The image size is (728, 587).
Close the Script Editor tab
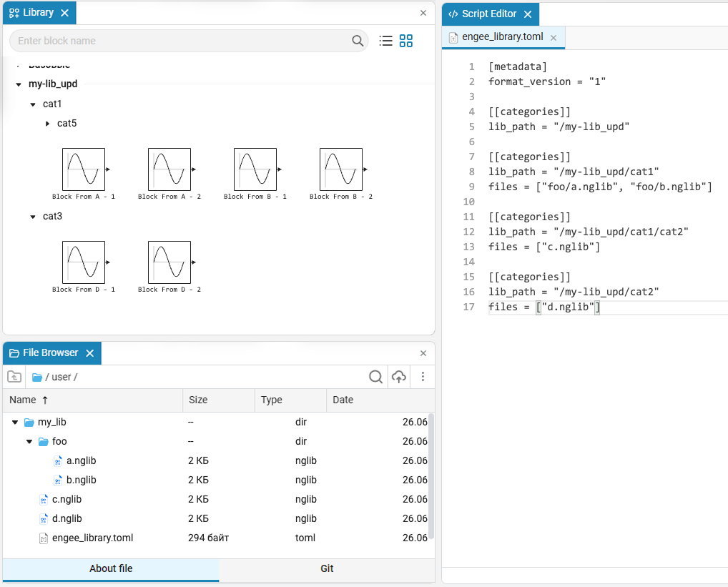coord(528,14)
